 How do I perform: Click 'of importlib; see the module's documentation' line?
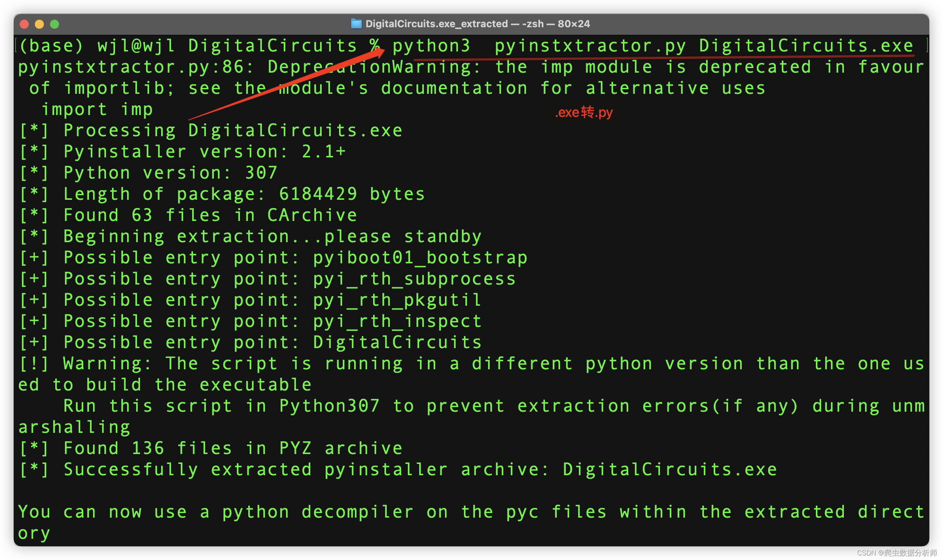pos(397,89)
